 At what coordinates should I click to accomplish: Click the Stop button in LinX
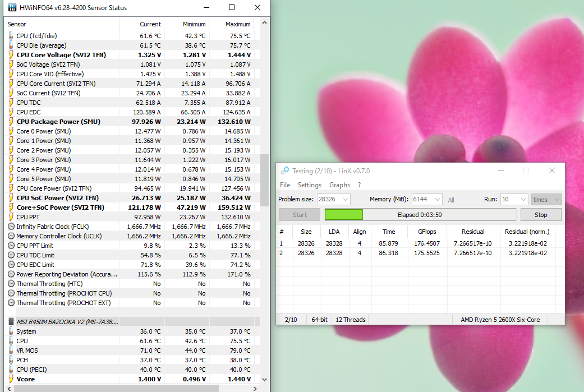pos(541,215)
